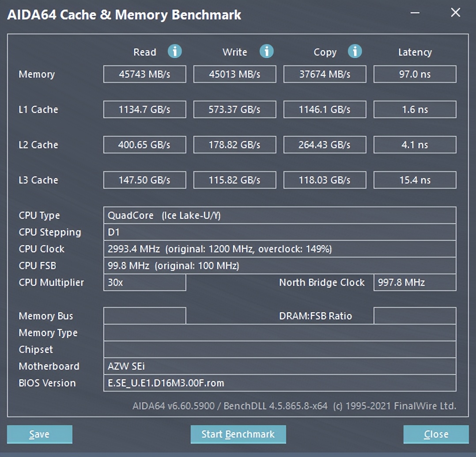Click the L2 Cache Copy result box
The width and height of the screenshot is (476, 457).
[325, 145]
